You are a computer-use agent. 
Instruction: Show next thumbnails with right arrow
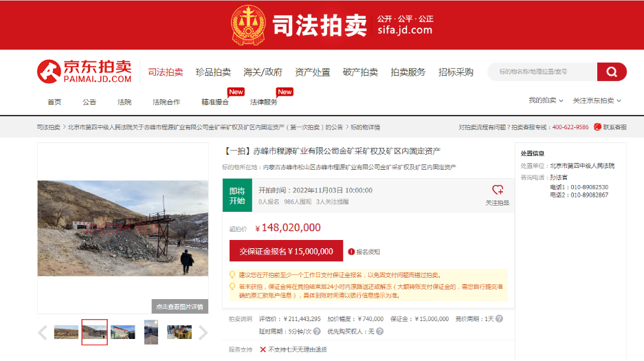[x=203, y=332]
